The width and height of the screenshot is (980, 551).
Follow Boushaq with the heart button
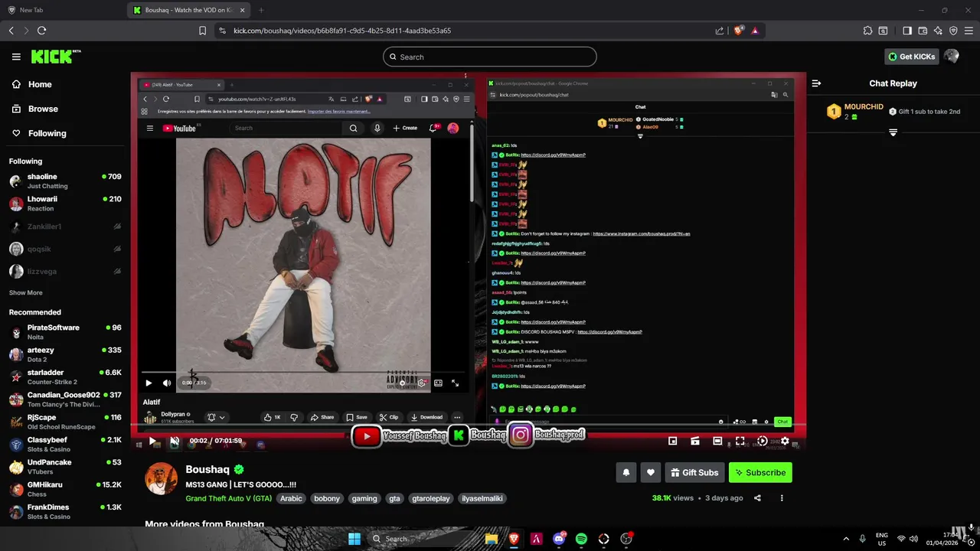coord(651,472)
